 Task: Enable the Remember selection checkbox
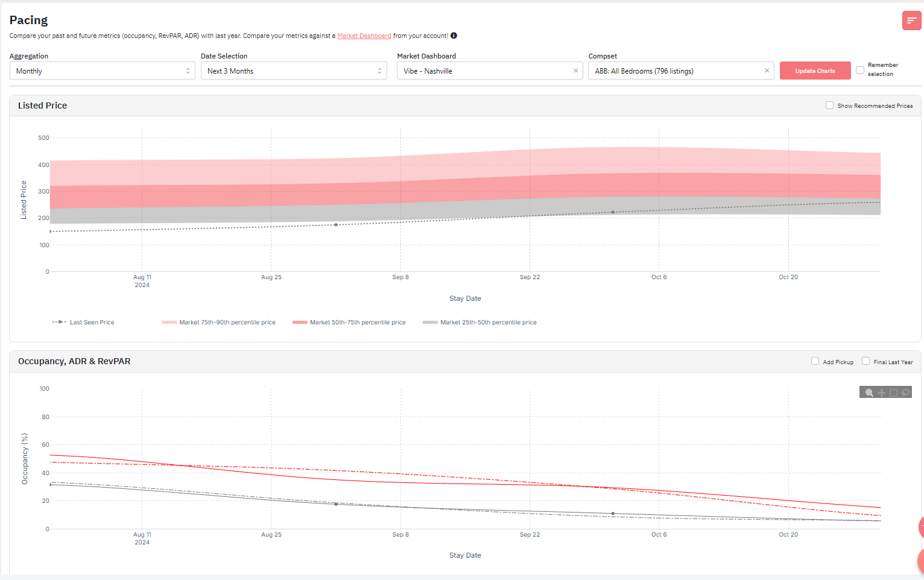click(x=860, y=70)
